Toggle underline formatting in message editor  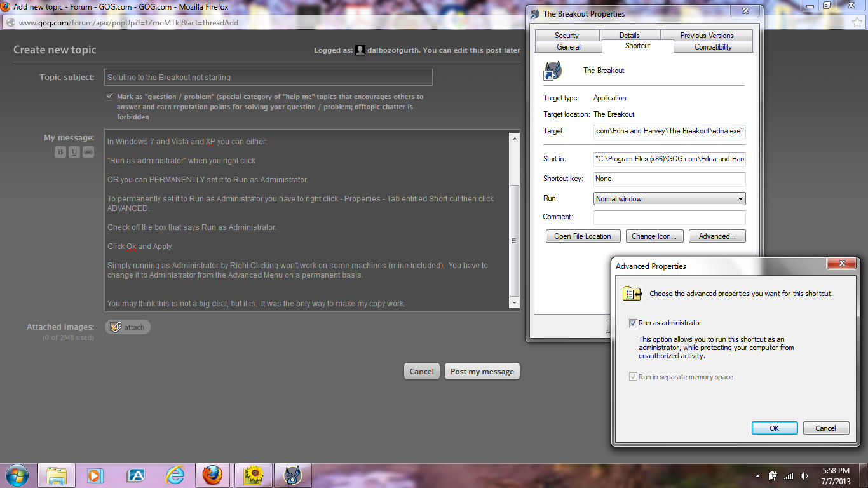click(x=74, y=152)
